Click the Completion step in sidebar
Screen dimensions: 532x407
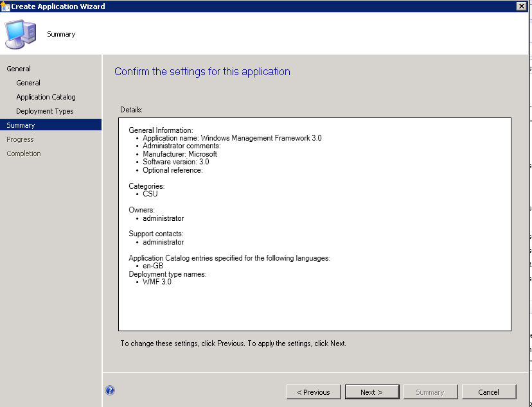24,153
